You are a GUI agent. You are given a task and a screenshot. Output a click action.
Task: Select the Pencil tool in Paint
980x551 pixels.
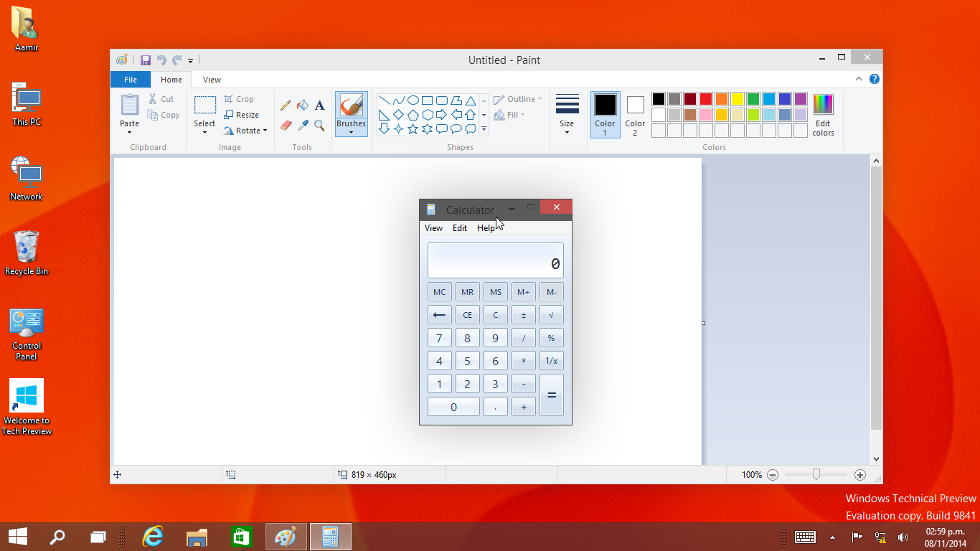pyautogui.click(x=286, y=105)
